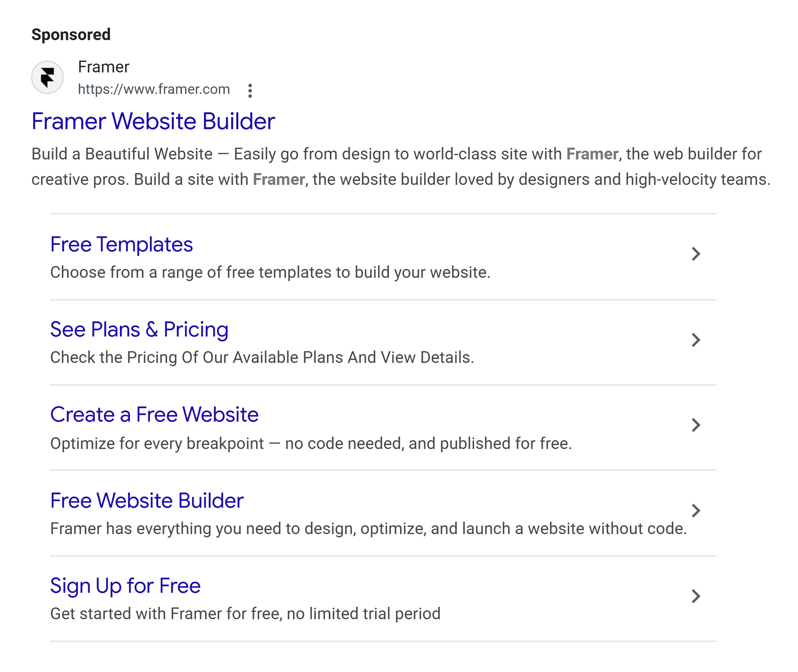Click the framer.com URL text
The height and width of the screenshot is (672, 798).
pos(154,89)
